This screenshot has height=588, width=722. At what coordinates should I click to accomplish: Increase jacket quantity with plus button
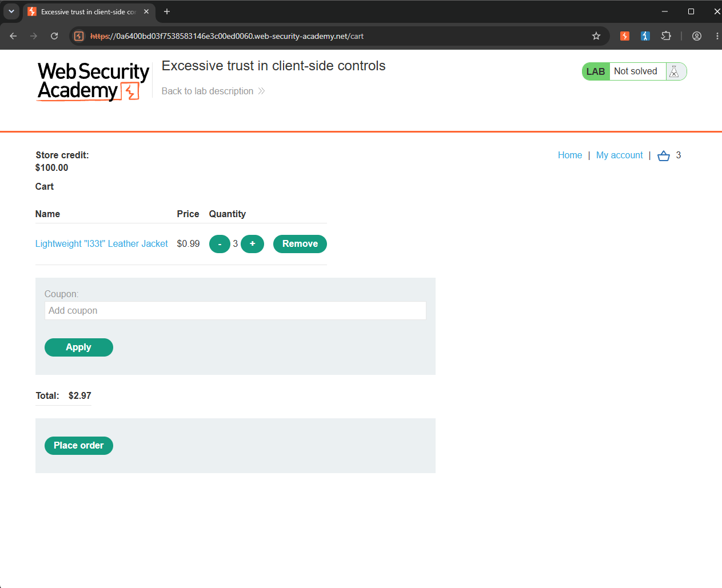253,244
